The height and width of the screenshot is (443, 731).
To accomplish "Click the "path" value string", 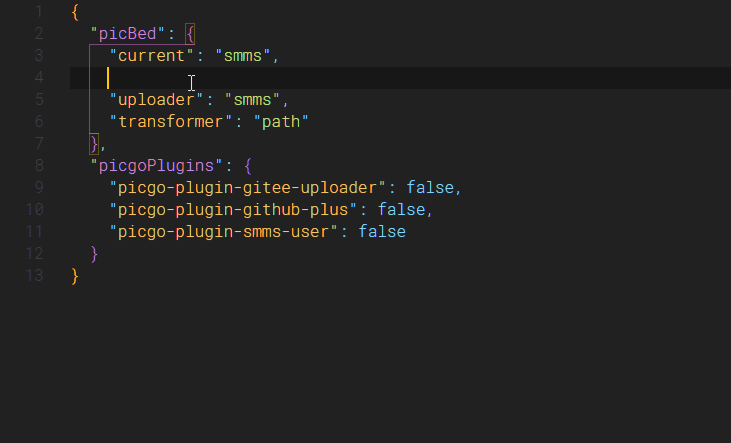I will pos(281,122).
